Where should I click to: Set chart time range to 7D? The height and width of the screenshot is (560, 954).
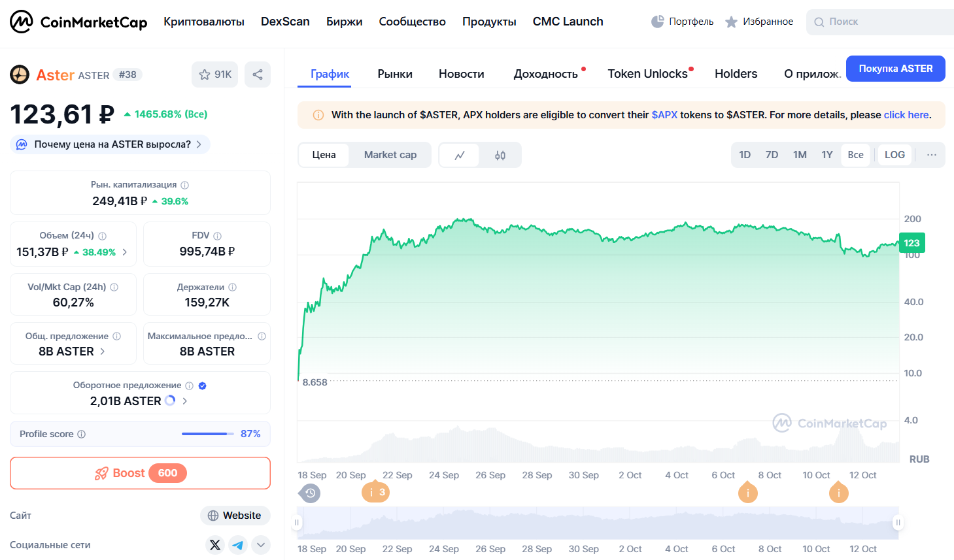tap(772, 155)
